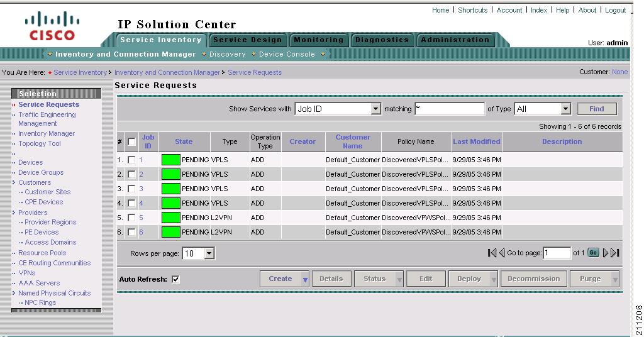Open the Purge button dropdown arrow
The height and width of the screenshot is (337, 644).
[615, 279]
